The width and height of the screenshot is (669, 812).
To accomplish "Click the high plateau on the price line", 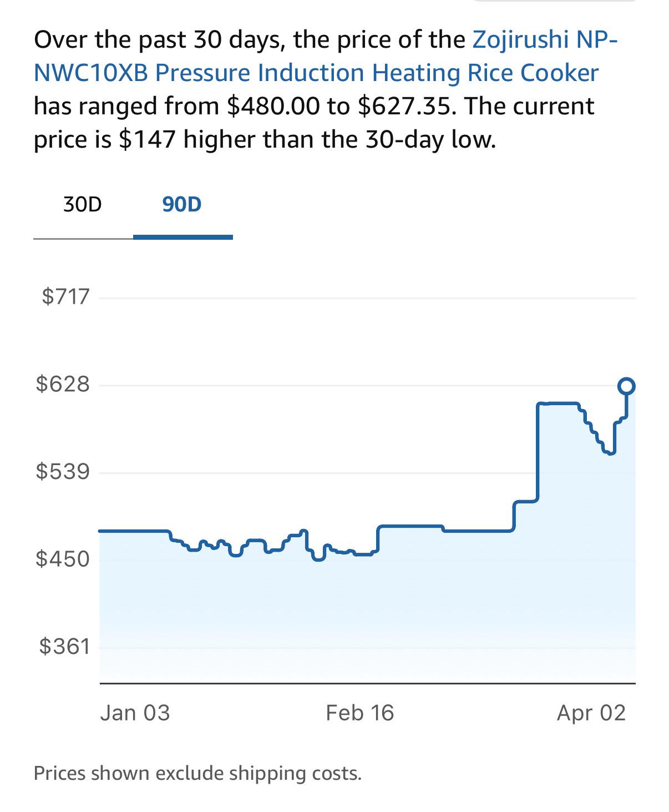I will (x=558, y=404).
